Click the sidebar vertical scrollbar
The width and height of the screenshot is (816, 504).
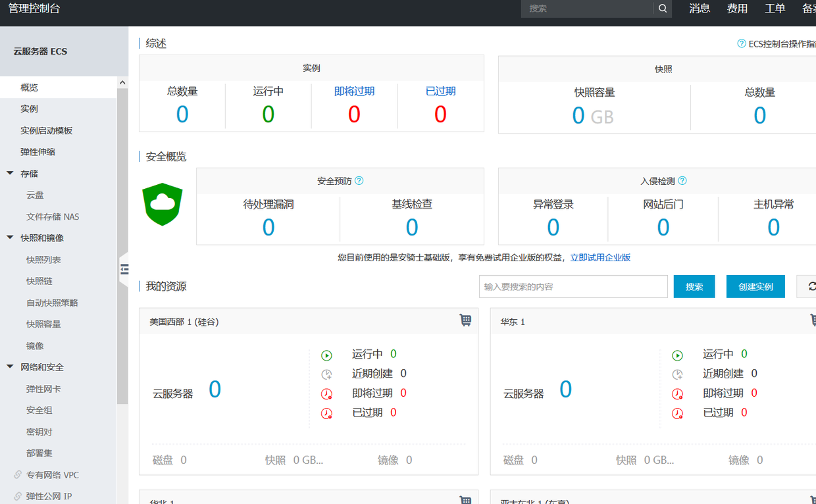pos(122,246)
